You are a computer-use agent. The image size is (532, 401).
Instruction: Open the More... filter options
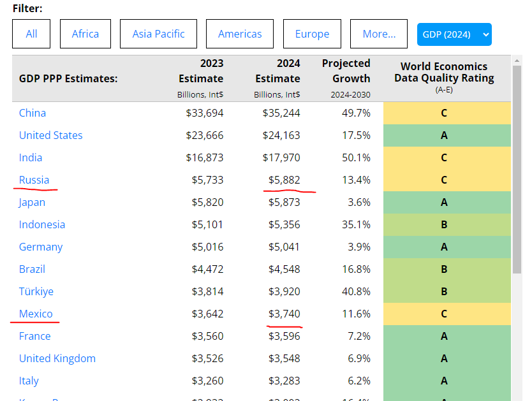(x=379, y=34)
